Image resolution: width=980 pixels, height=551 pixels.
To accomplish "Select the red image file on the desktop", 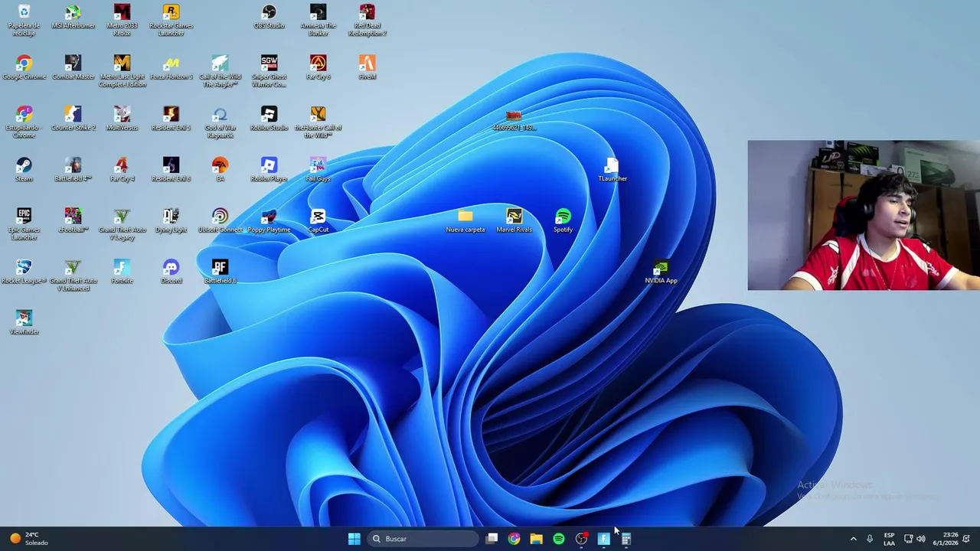I will 514,119.
